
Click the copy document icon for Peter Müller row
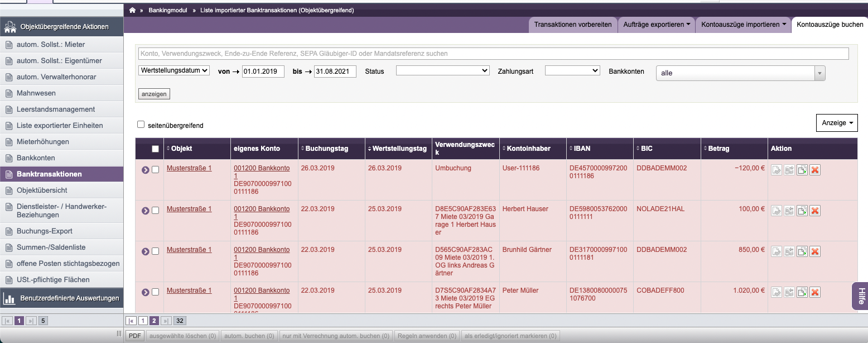coord(802,292)
